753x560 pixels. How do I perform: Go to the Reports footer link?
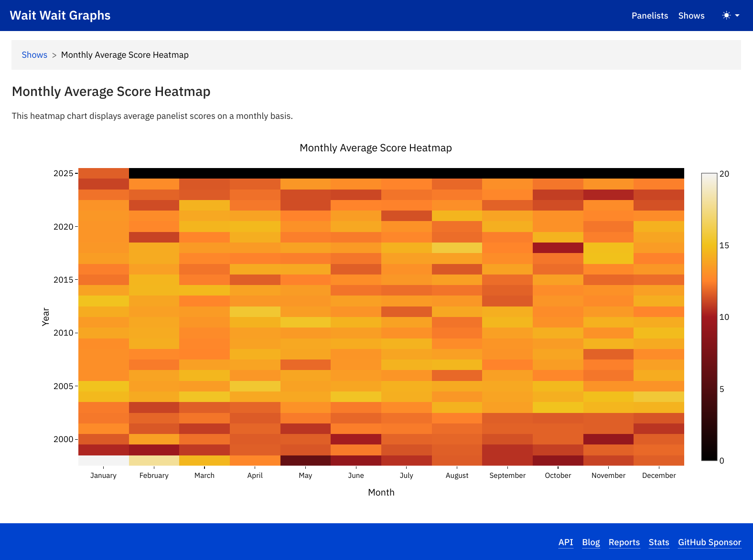[x=624, y=542]
